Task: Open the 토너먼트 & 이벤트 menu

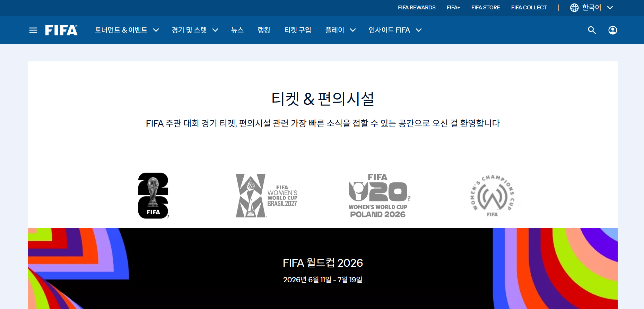Action: coord(121,30)
